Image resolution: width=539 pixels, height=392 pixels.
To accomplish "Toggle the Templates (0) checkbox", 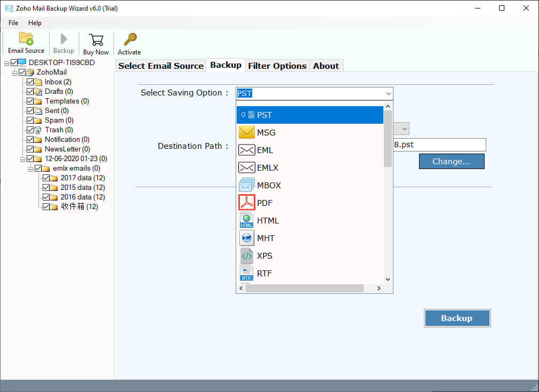I will (30, 101).
